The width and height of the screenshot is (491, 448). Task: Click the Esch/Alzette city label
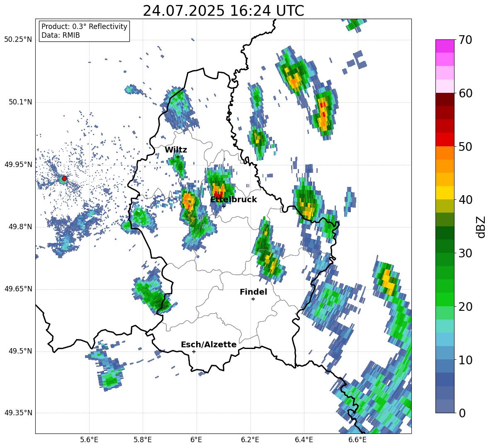click(x=209, y=345)
